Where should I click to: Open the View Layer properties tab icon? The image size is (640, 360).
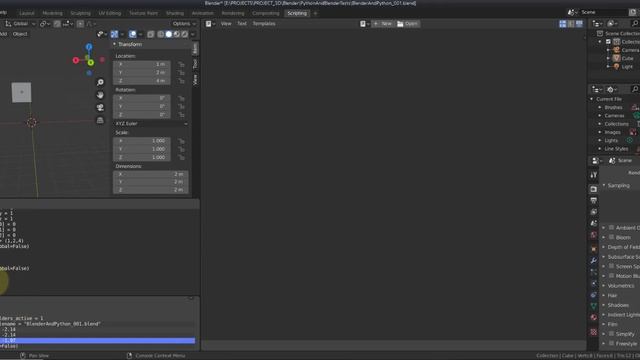tap(593, 212)
